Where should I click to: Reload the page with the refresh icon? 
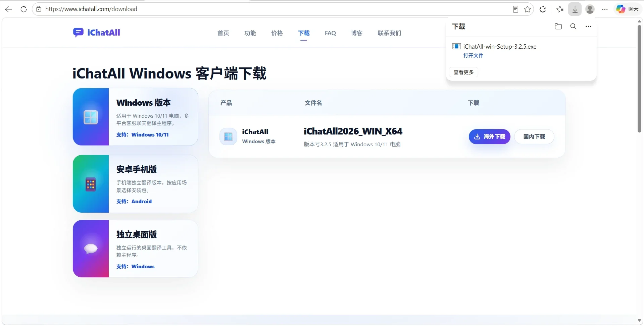[x=23, y=9]
